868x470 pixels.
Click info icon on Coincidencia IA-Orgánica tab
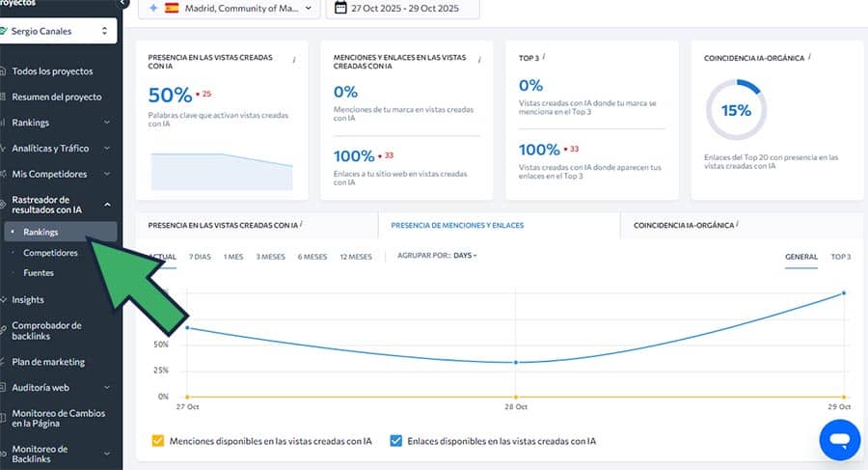pos(738,224)
